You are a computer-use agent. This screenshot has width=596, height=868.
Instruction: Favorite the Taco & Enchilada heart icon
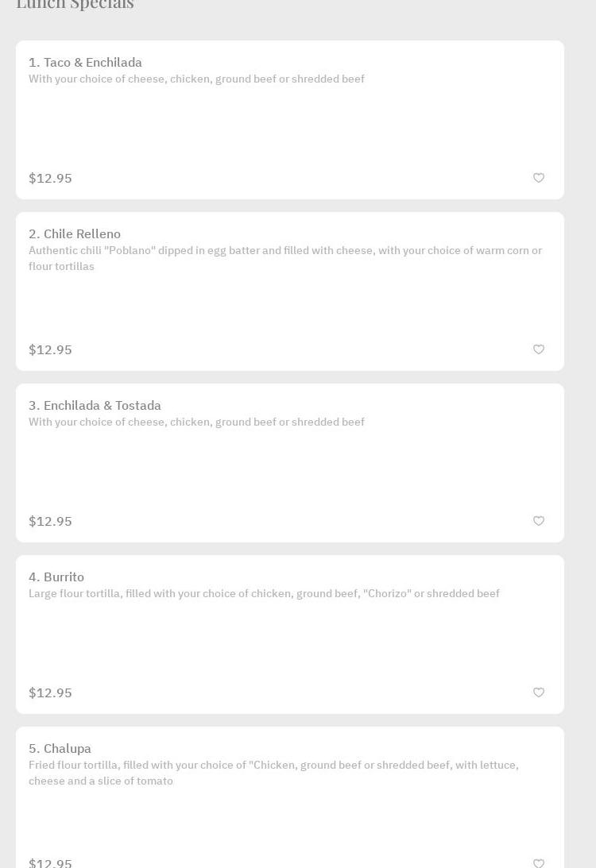point(539,178)
